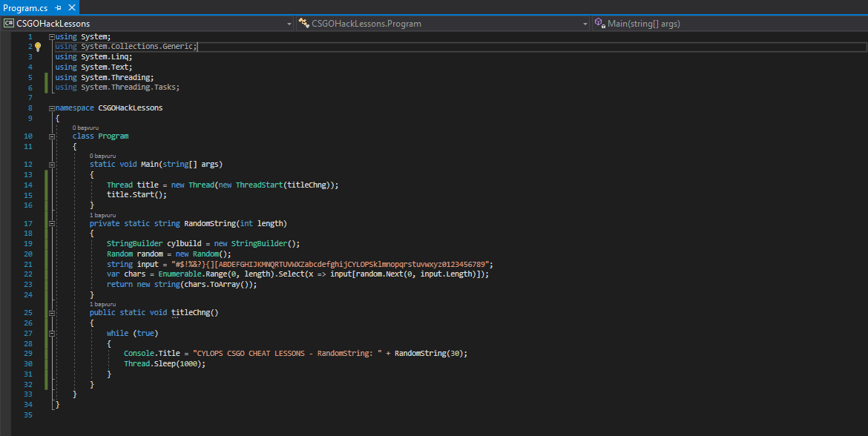
Task: Click the C# project icon in navigation bar
Action: [9, 23]
